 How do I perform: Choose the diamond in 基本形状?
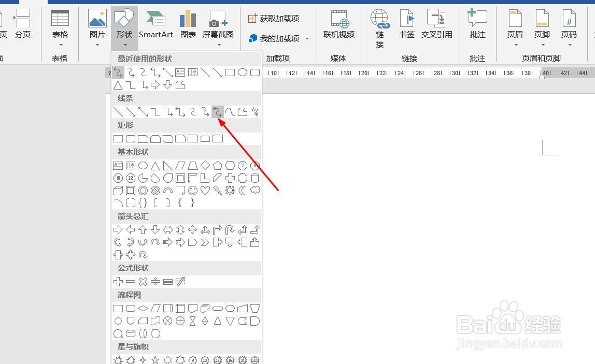click(205, 165)
